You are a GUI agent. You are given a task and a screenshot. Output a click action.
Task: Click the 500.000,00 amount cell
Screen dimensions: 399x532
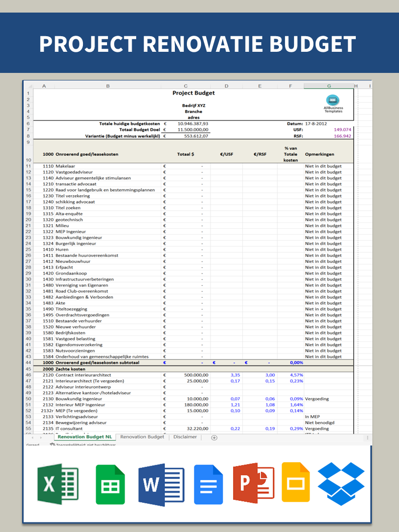(x=196, y=375)
